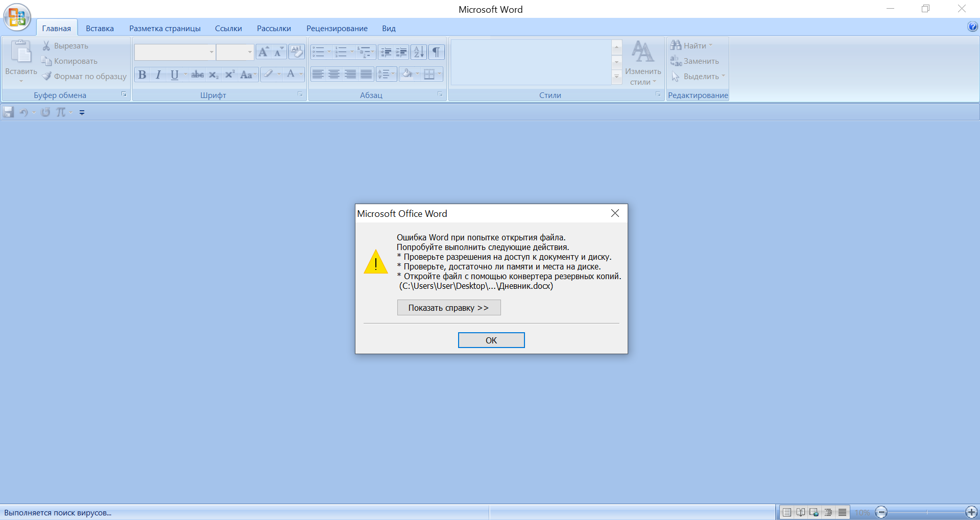Click the Save floppy disk icon

[8, 112]
